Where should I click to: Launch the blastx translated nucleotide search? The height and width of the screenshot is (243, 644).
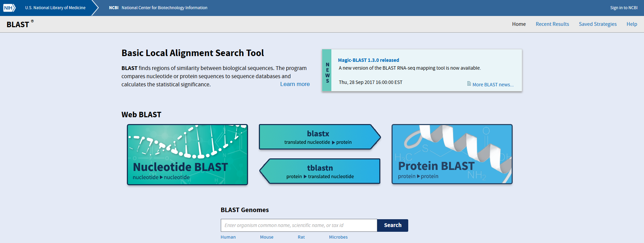click(318, 137)
